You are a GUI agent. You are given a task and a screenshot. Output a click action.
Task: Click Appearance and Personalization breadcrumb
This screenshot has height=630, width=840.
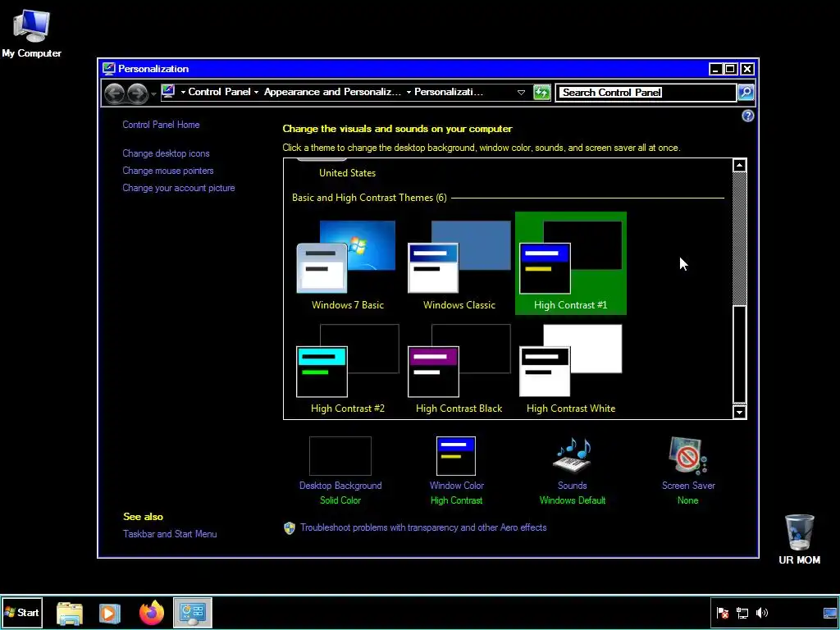point(332,92)
